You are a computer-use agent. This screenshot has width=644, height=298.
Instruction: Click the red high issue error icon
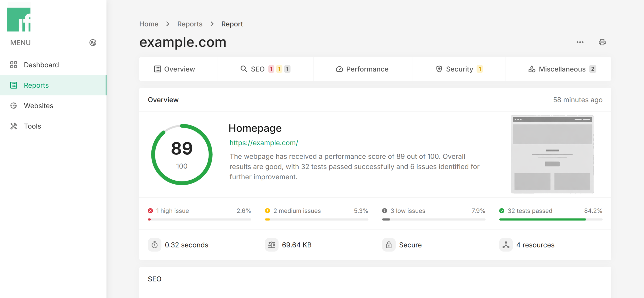click(150, 211)
